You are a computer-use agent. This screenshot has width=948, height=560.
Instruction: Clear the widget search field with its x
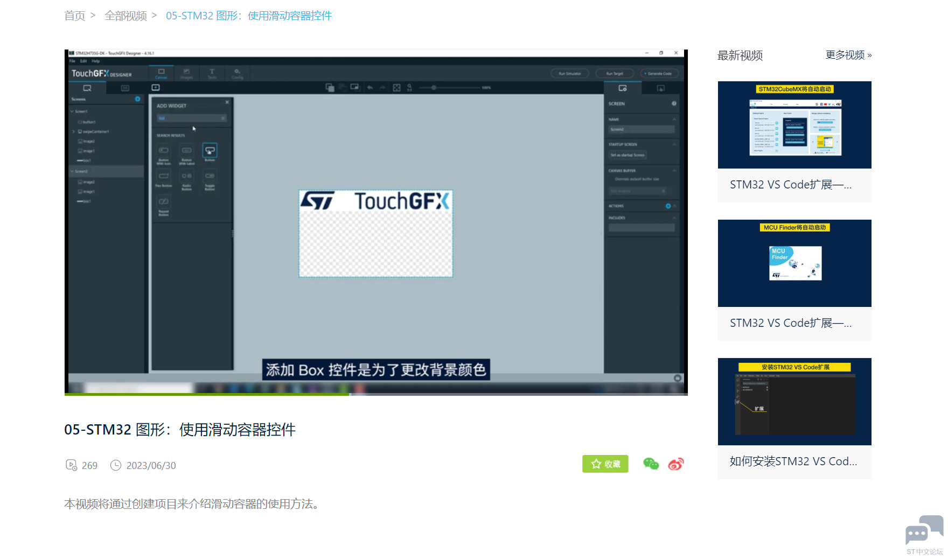coord(222,118)
